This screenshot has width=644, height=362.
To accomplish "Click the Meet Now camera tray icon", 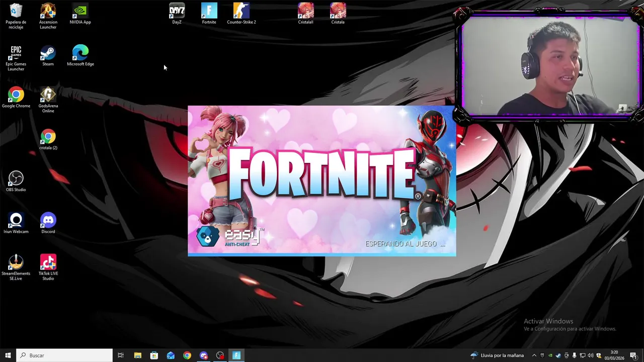I will pyautogui.click(x=567, y=355).
